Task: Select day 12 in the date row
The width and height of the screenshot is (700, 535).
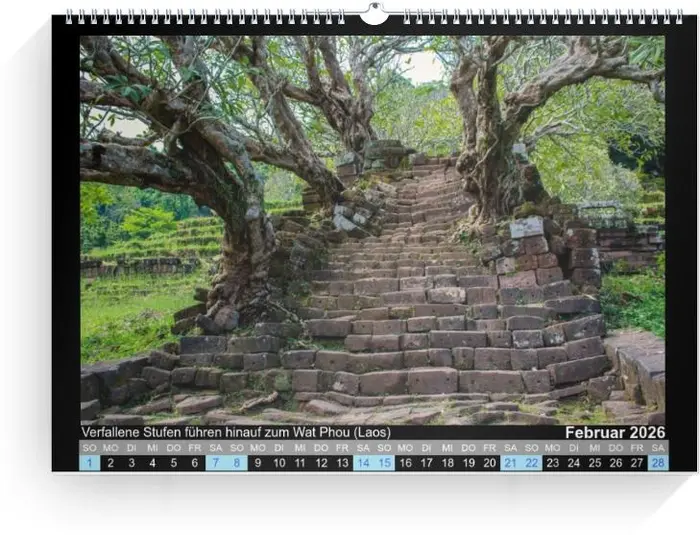Action: 321,462
